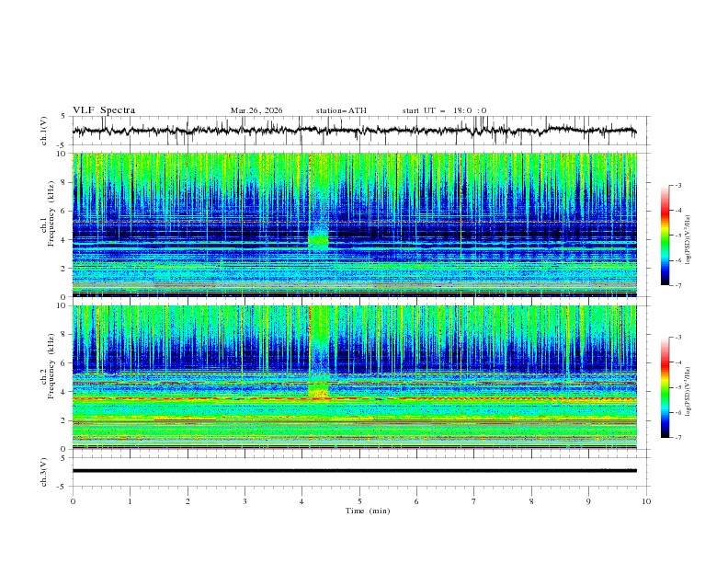Select the 'Time (min)' x-axis label
728x563 pixels.
coord(368,511)
